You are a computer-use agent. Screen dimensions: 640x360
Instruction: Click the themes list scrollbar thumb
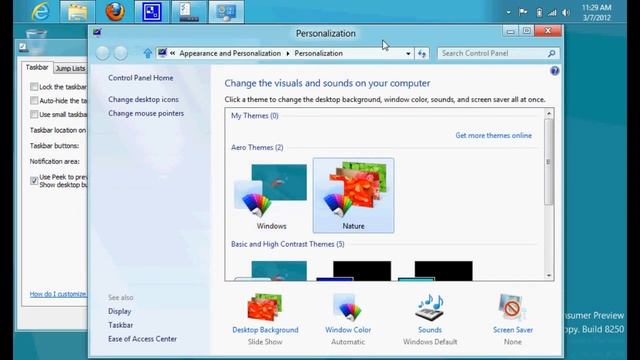(x=549, y=162)
